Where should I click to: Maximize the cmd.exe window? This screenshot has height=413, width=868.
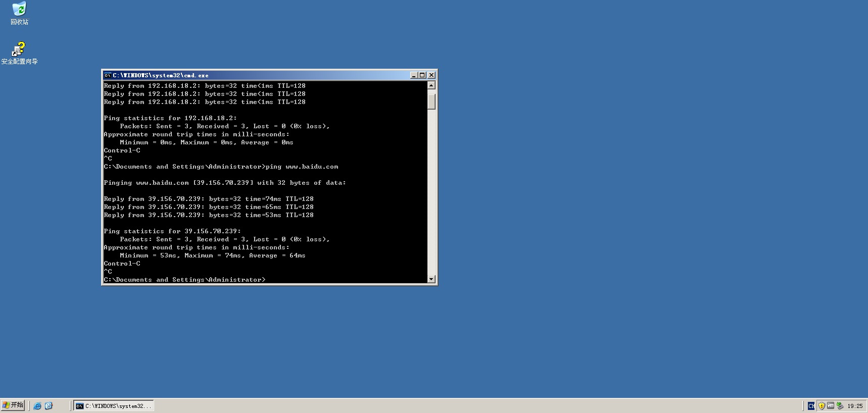coord(422,75)
